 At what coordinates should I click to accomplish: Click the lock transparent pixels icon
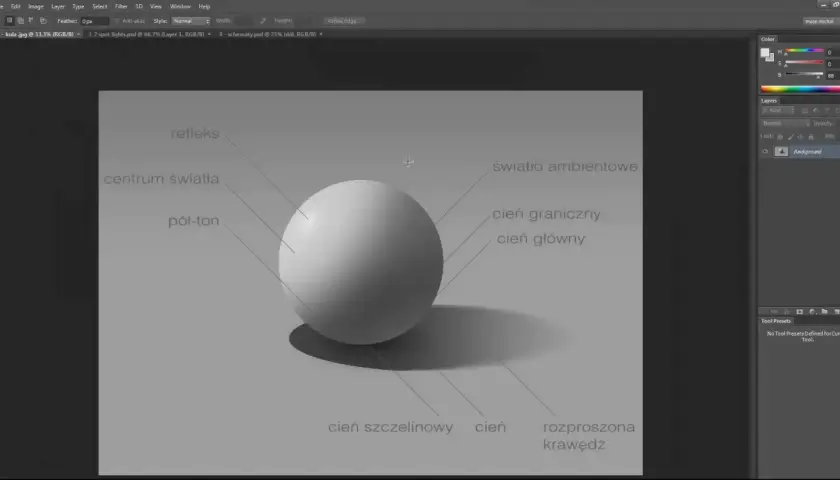coord(780,137)
